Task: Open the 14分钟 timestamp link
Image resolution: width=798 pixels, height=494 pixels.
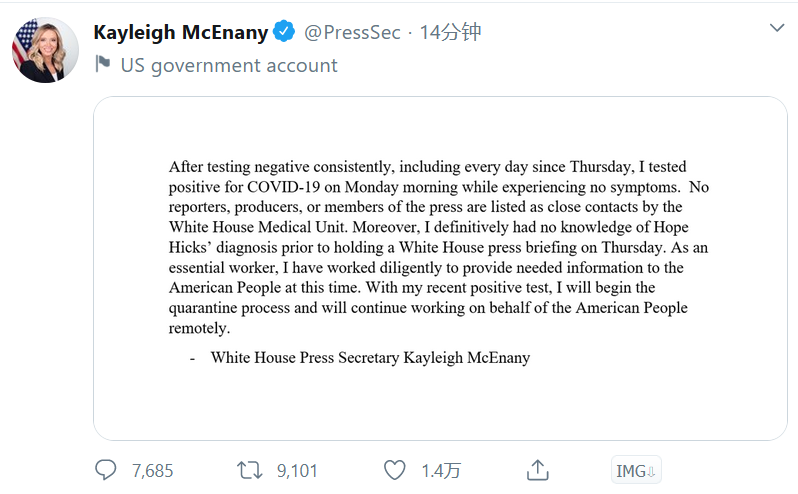Action: click(x=450, y=32)
